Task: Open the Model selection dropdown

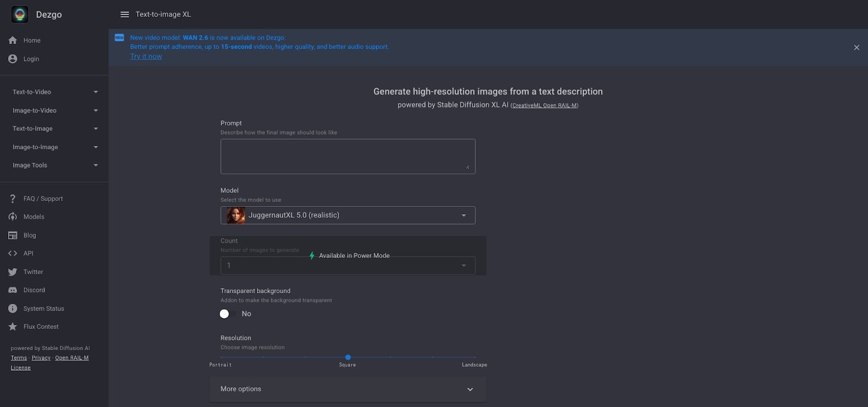Action: [348, 215]
